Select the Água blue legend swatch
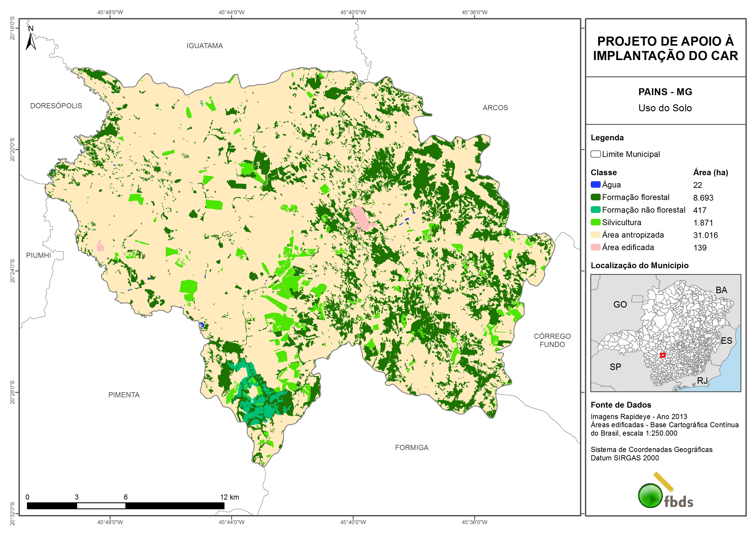This screenshot has width=756, height=534. point(595,185)
